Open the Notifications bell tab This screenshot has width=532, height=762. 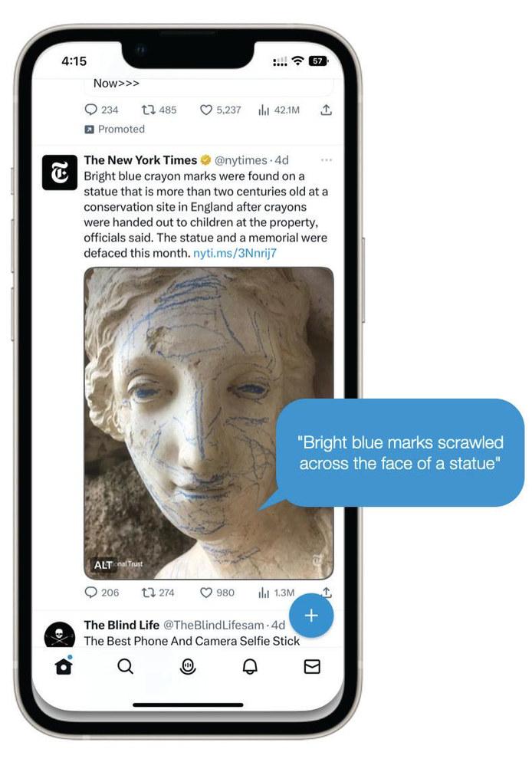(250, 666)
